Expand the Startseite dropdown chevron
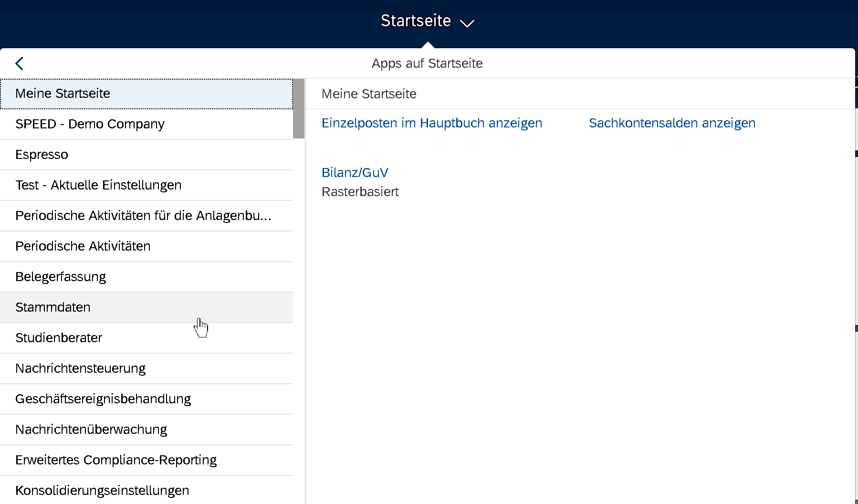The height and width of the screenshot is (504, 858). (x=467, y=23)
